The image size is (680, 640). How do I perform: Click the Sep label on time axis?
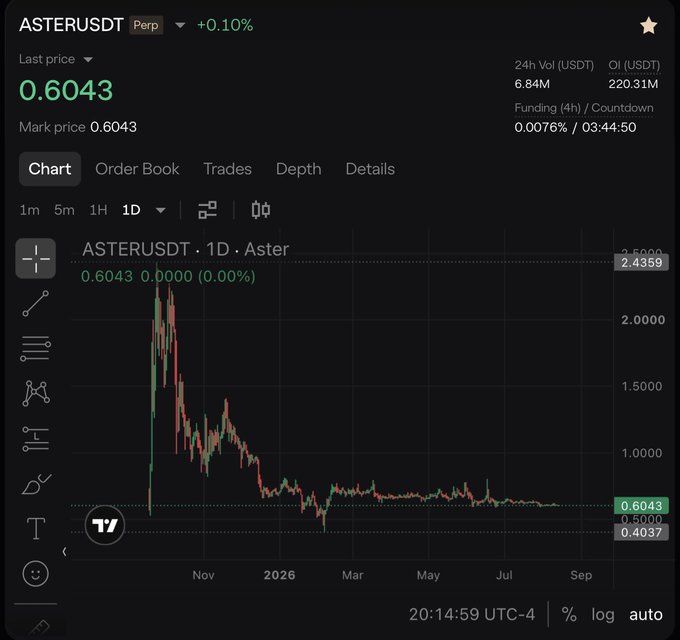[x=581, y=575]
